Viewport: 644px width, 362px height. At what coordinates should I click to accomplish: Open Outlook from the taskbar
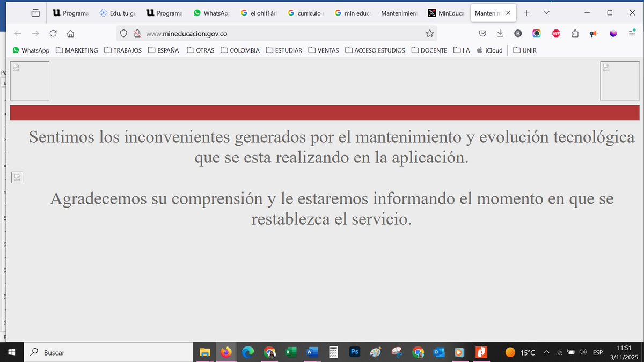tap(439, 352)
